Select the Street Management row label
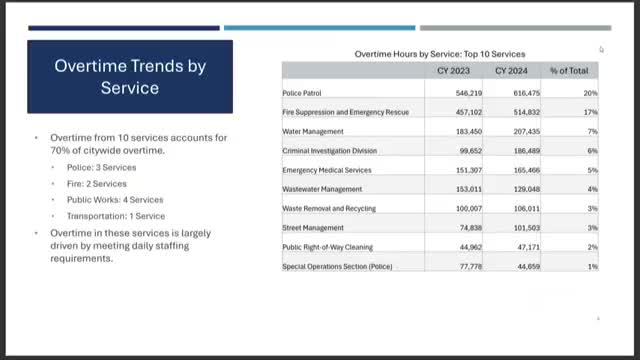The image size is (640, 360). 313,228
